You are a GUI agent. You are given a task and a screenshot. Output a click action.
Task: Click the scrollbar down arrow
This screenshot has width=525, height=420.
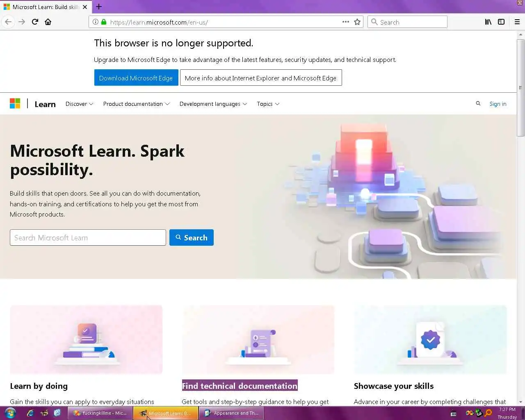tap(520, 402)
